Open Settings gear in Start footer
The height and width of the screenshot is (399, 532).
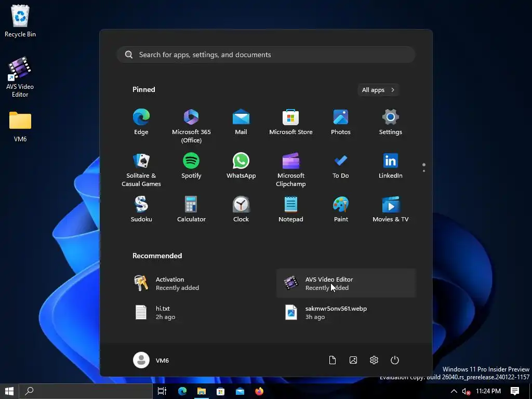click(x=374, y=360)
